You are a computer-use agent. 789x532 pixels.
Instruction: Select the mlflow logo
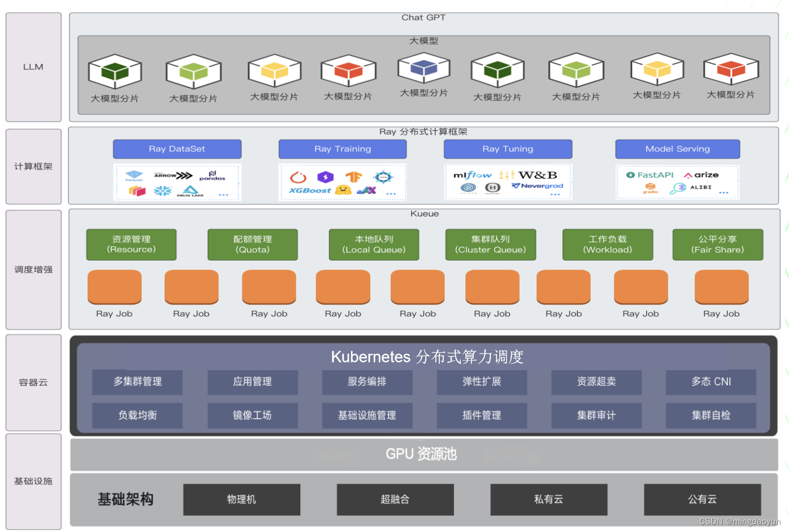473,175
